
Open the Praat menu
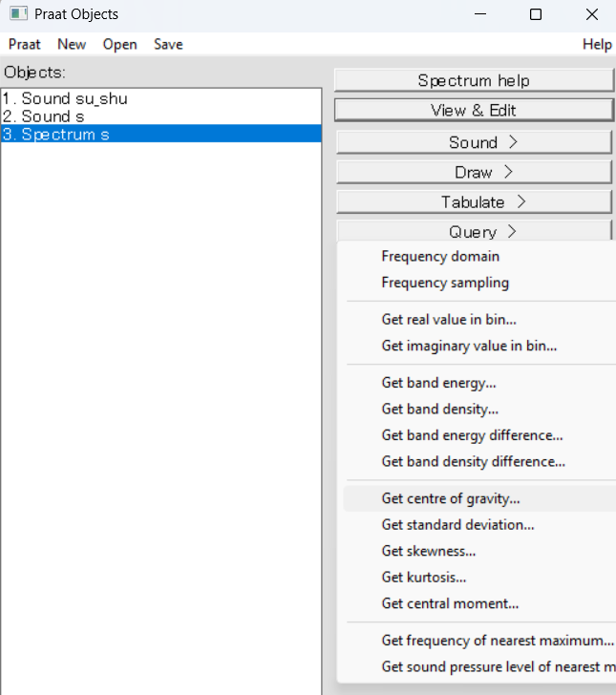25,44
